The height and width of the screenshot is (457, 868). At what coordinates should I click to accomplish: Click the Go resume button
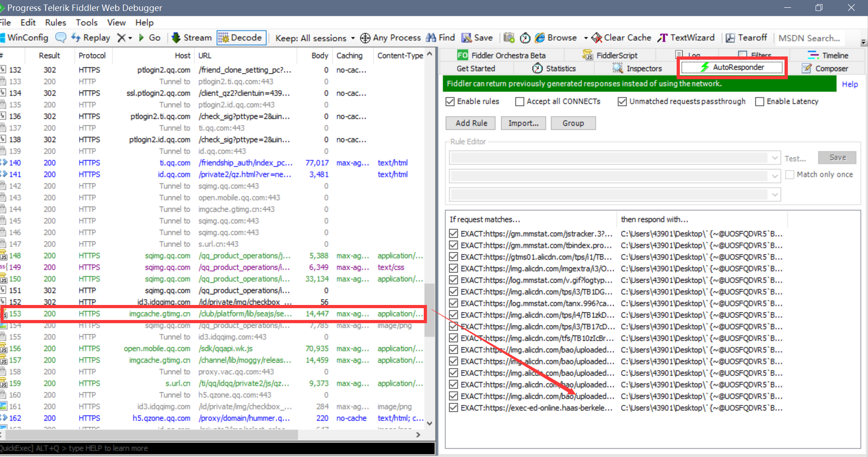click(x=149, y=38)
